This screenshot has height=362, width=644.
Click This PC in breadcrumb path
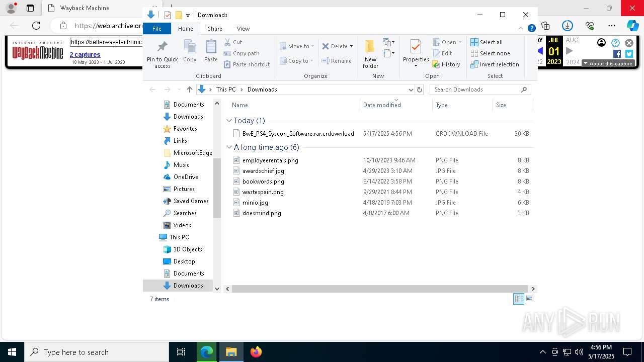[226, 89]
